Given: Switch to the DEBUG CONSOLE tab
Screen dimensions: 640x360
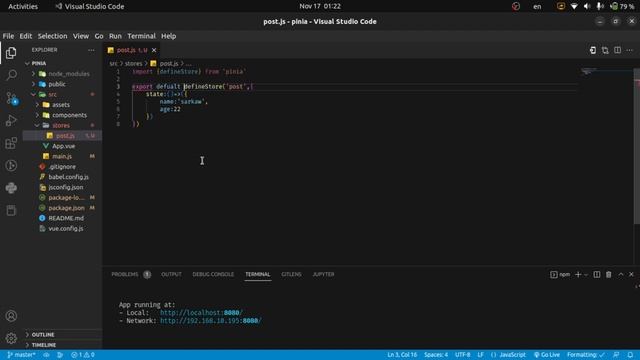Looking at the screenshot, I should click(213, 274).
